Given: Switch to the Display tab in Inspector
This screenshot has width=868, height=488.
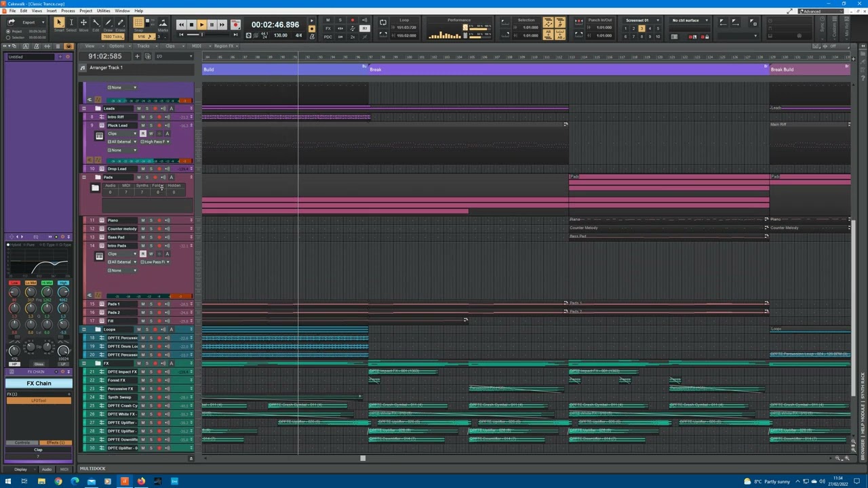Looking at the screenshot, I should tap(20, 469).
